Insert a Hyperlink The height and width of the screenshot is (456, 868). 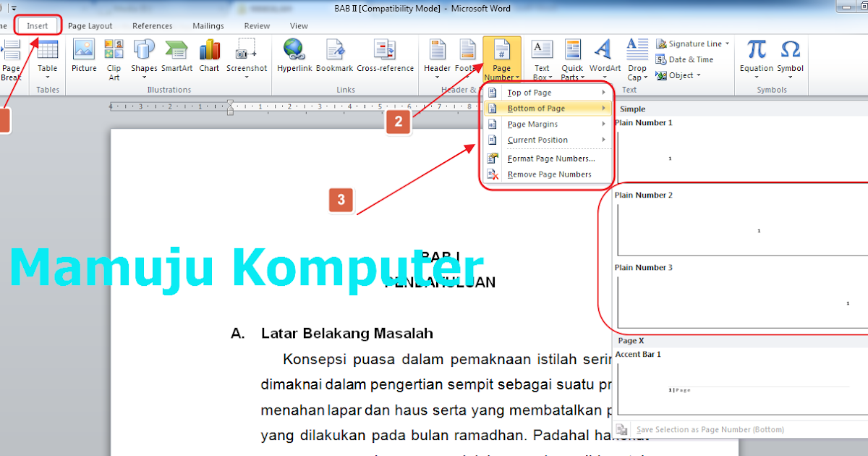pos(294,56)
